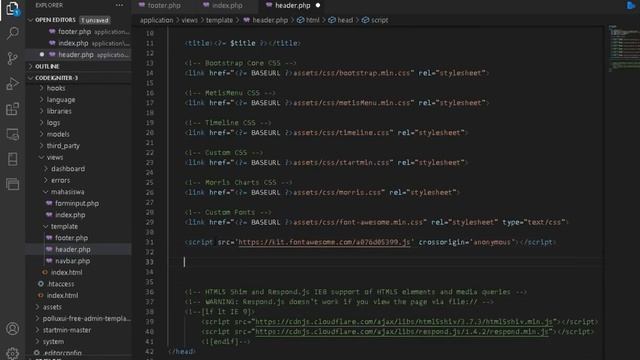The width and height of the screenshot is (640, 360).
Task: Expand the polluxui-free-admin-template folder
Action: click(87, 318)
